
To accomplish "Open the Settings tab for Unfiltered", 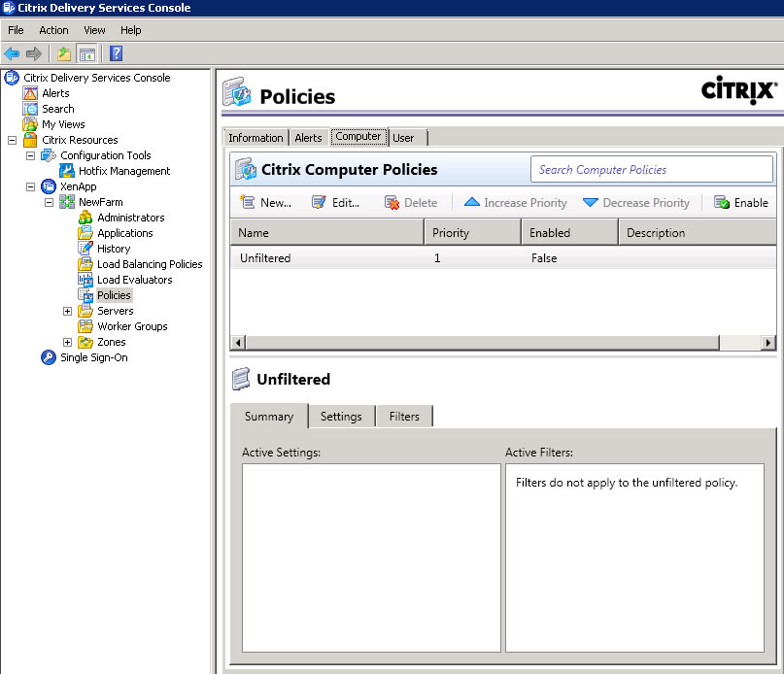I will pyautogui.click(x=341, y=416).
